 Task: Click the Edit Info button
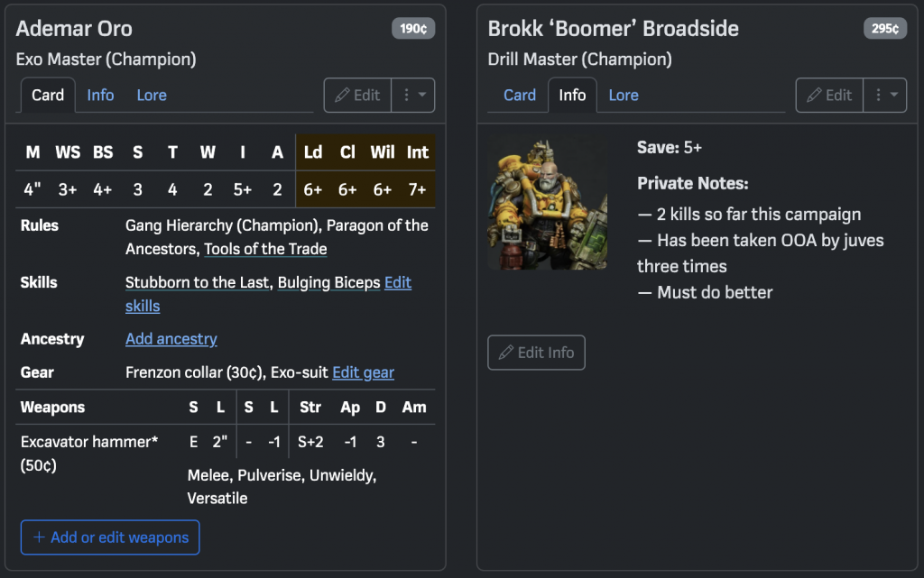[536, 353]
